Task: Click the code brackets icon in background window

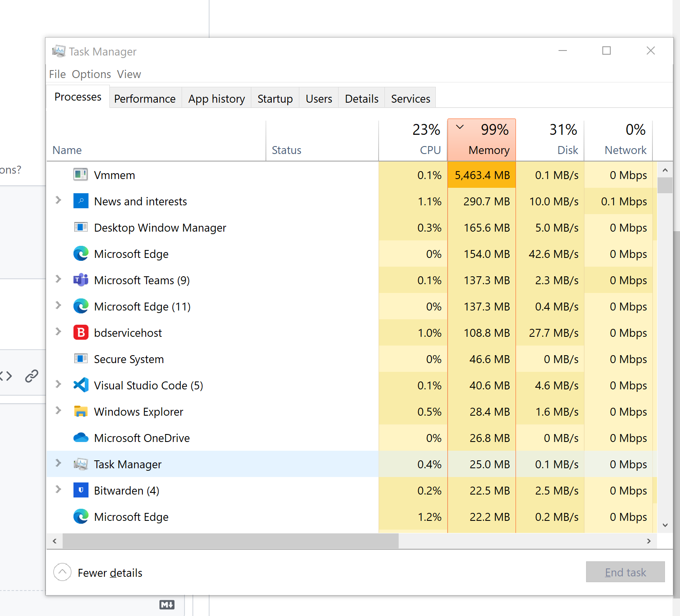Action: tap(6, 376)
